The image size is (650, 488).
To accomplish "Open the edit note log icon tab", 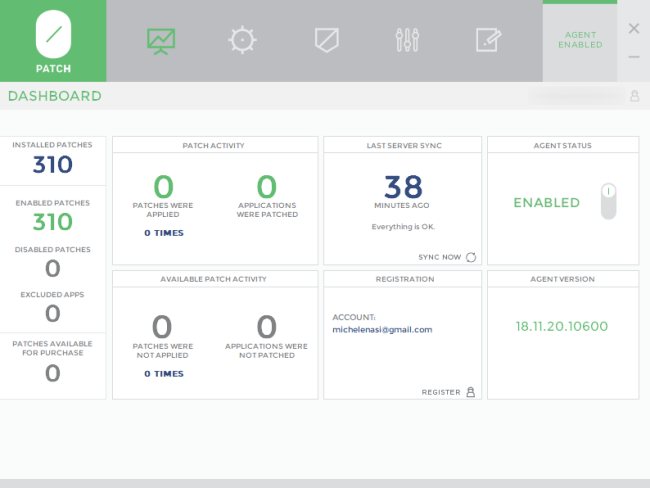I will coord(488,40).
